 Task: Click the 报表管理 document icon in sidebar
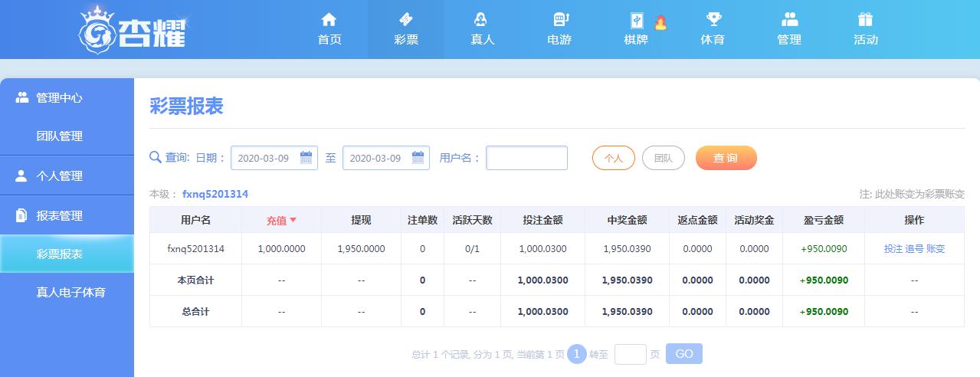pos(21,215)
